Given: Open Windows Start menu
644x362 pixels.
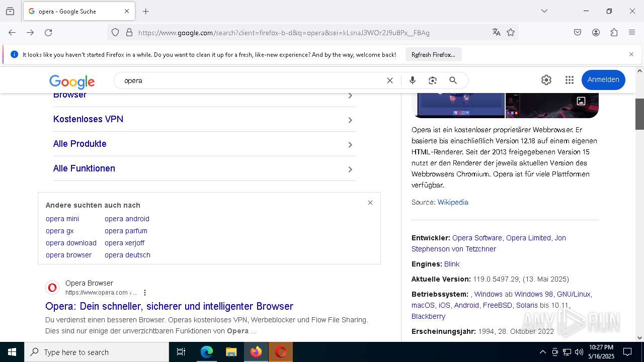Looking at the screenshot, I should click(12, 352).
